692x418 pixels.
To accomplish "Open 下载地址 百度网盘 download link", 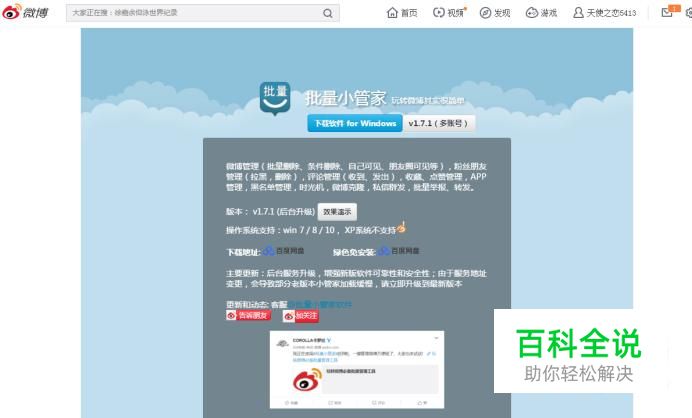I will (x=284, y=251).
